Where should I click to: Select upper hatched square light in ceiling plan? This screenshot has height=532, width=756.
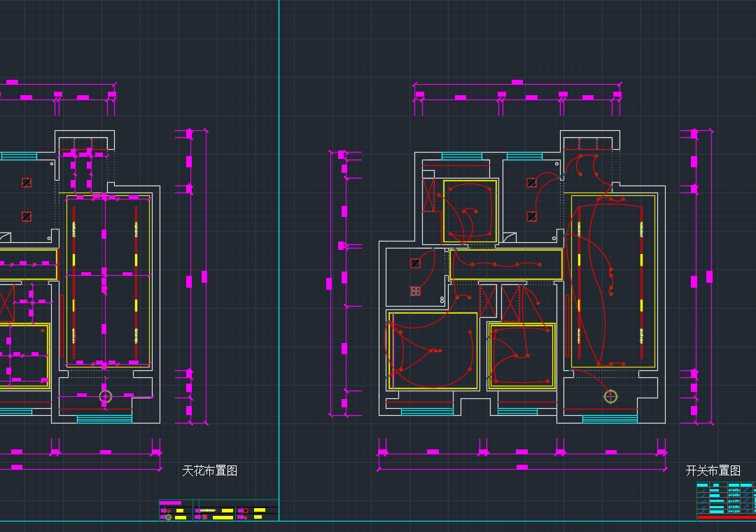(27, 183)
